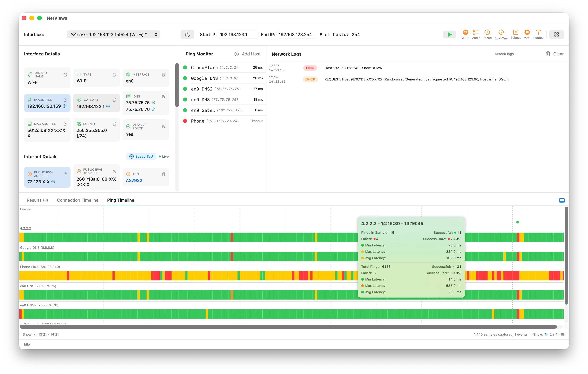This screenshot has width=588, height=374.
Task: Click the refresh interface icon
Action: tap(187, 34)
